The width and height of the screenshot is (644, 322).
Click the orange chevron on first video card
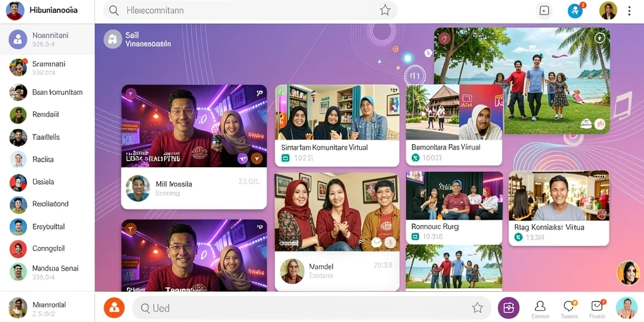(x=257, y=158)
